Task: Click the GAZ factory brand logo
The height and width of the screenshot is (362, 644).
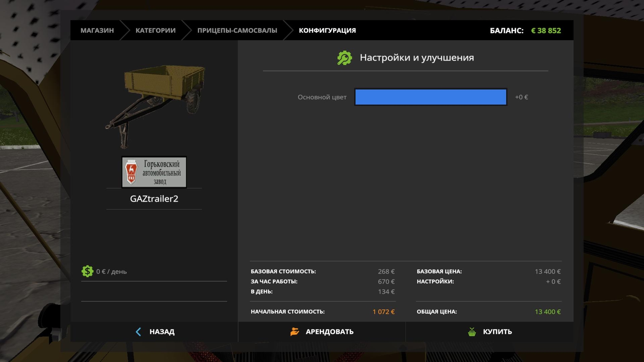Action: tap(154, 172)
